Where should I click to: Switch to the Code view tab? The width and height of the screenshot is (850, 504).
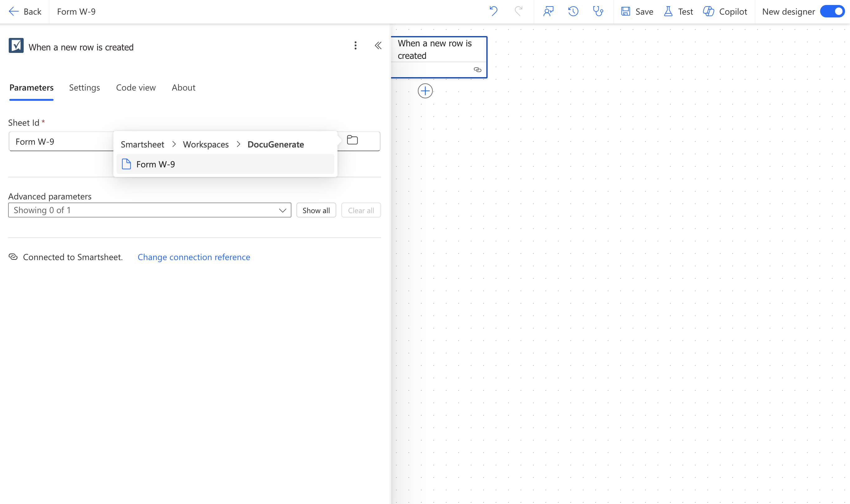[136, 88]
